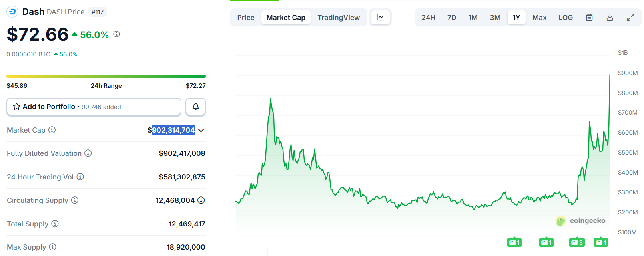Select the 7D time range

[451, 18]
